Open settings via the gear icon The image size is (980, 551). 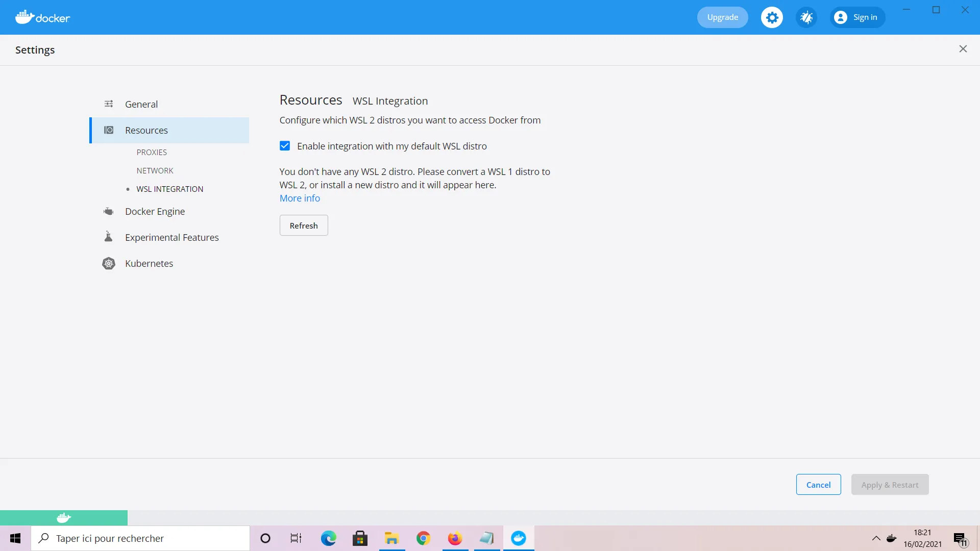pyautogui.click(x=772, y=17)
